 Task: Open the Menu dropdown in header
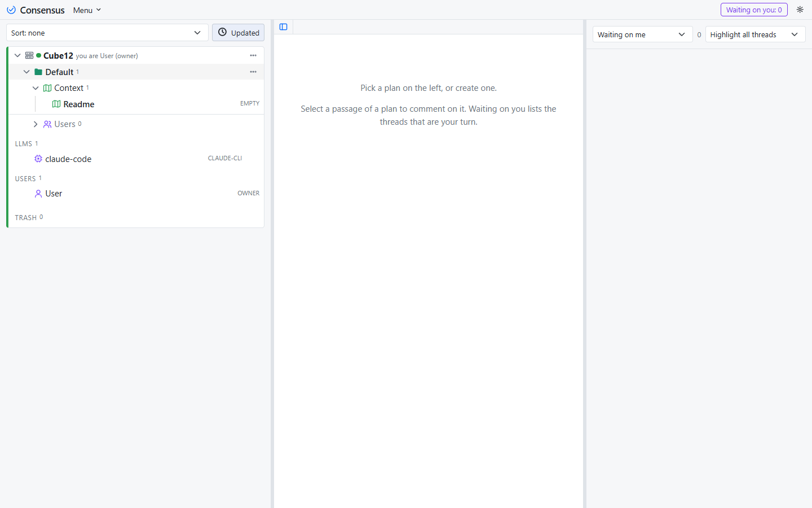coord(87,10)
